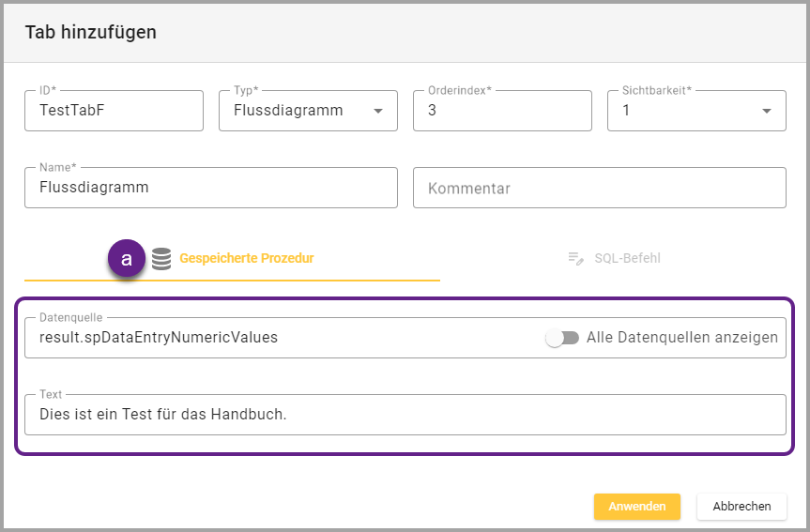The width and height of the screenshot is (810, 532).
Task: Click the SQL-Befehl pencil list icon
Action: click(576, 258)
